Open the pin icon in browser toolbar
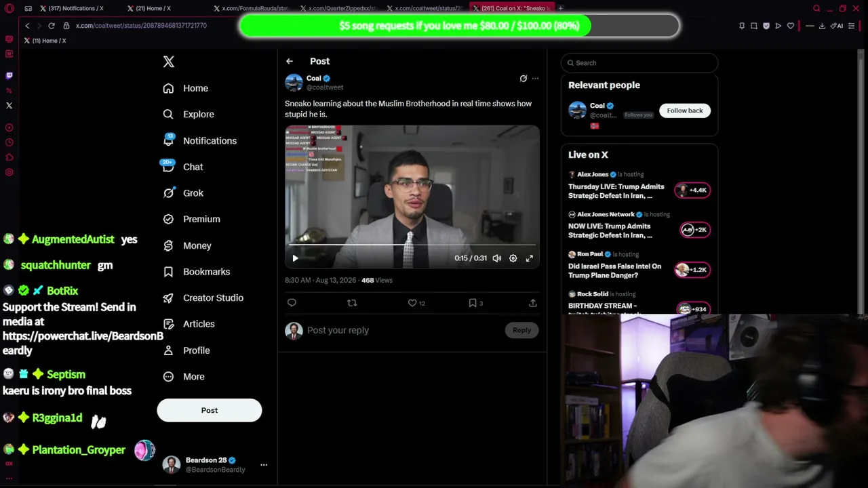 pyautogui.click(x=742, y=26)
